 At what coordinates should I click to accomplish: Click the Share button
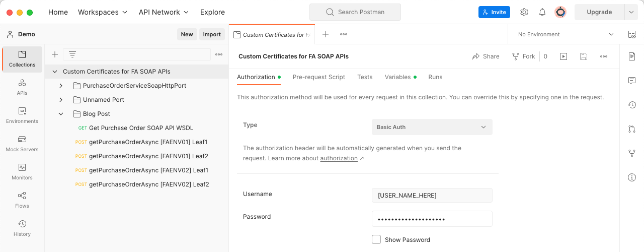point(486,56)
